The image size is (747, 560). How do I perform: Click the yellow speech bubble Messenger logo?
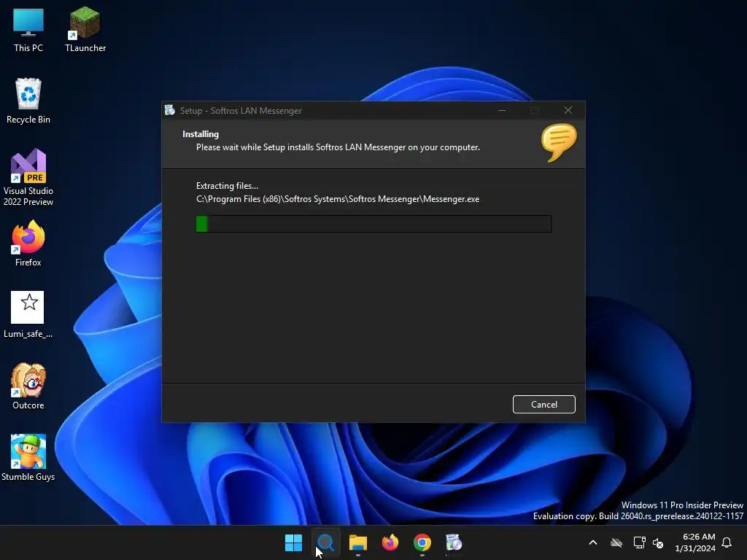pos(558,142)
